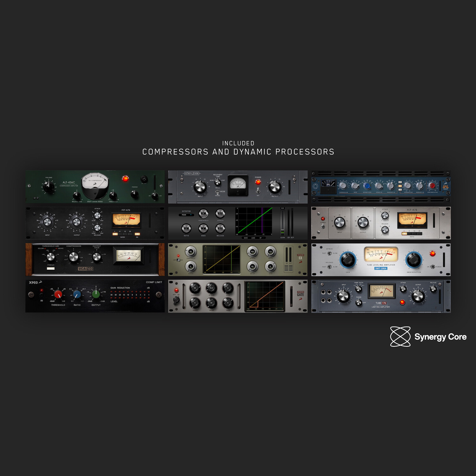
Task: Click the FET-A76 Output knob
Action: click(x=76, y=222)
